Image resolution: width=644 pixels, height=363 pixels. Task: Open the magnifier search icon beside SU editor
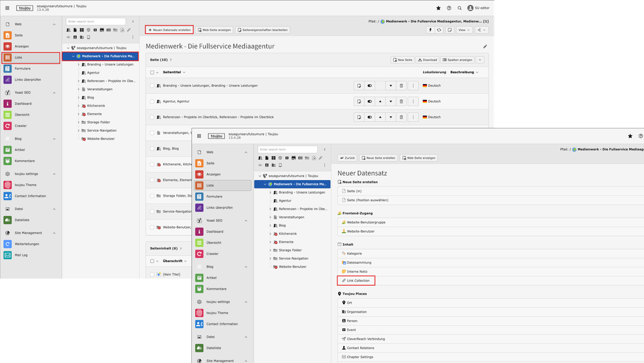coord(460,8)
